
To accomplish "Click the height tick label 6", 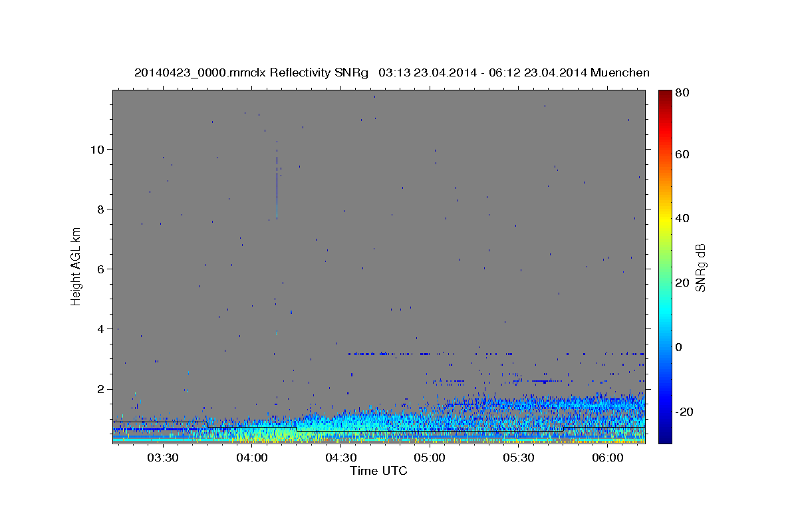I will pyautogui.click(x=100, y=269).
